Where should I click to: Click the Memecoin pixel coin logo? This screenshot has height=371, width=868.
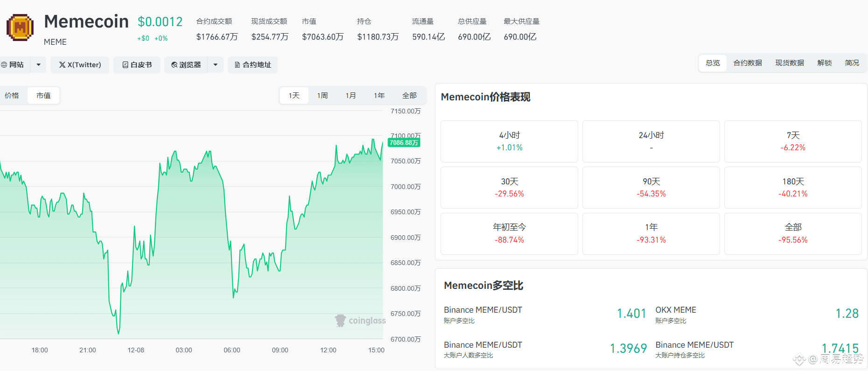pos(20,28)
